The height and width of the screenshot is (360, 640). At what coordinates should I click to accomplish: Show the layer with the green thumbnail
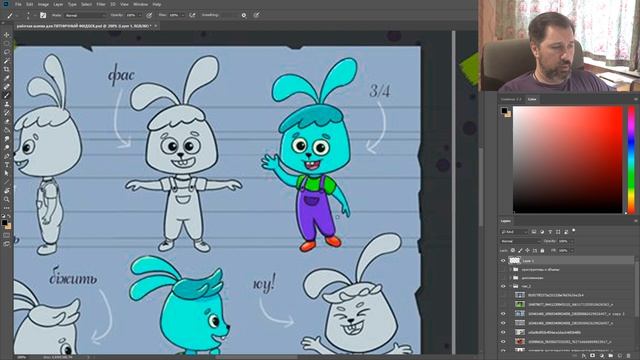click(x=503, y=304)
